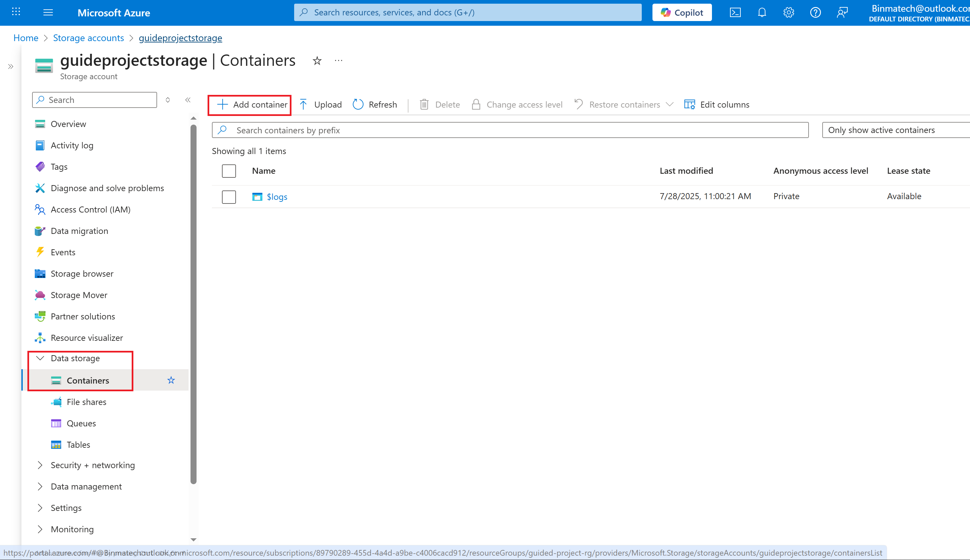The image size is (970, 560).
Task: Click the help question mark icon
Action: pos(815,13)
